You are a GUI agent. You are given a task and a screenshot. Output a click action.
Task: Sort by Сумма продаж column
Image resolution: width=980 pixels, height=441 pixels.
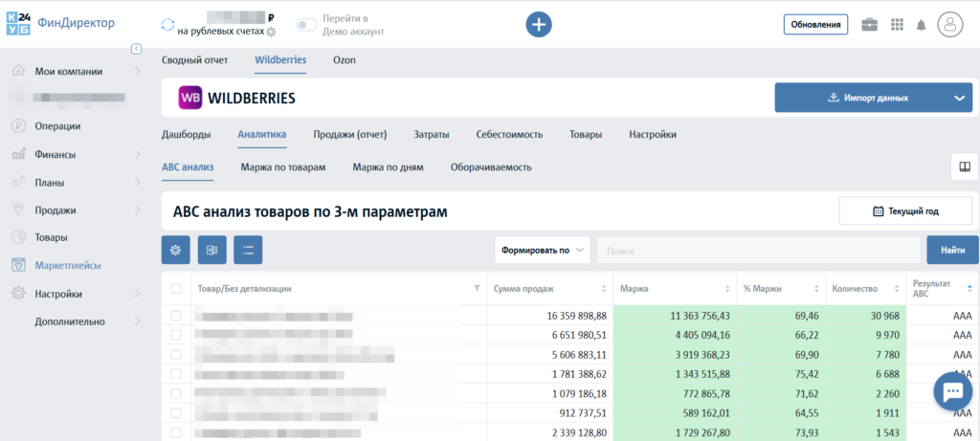pyautogui.click(x=604, y=289)
